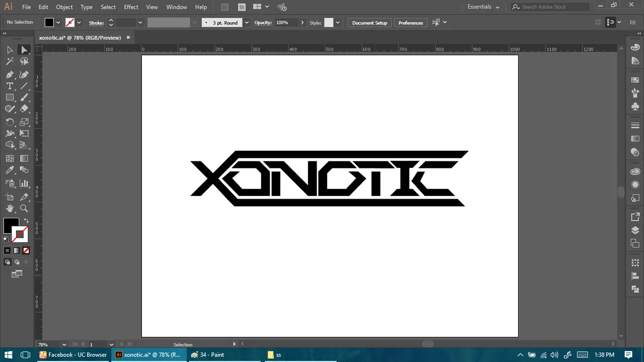Image resolution: width=644 pixels, height=362 pixels.
Task: Select the Paintbrush tool
Action: click(24, 98)
